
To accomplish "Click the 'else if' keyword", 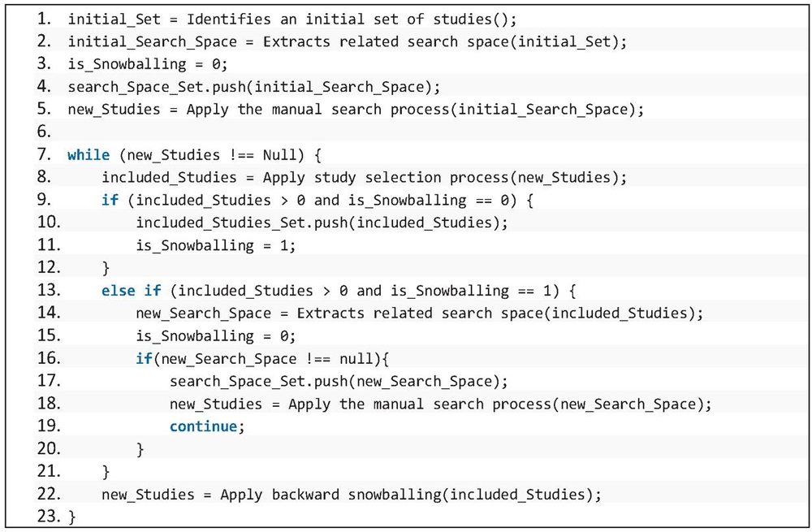I will [131, 291].
